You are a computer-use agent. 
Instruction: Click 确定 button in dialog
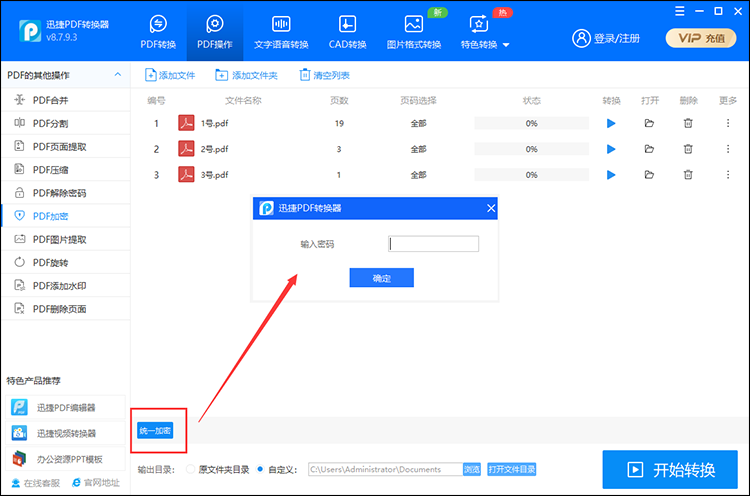click(382, 278)
